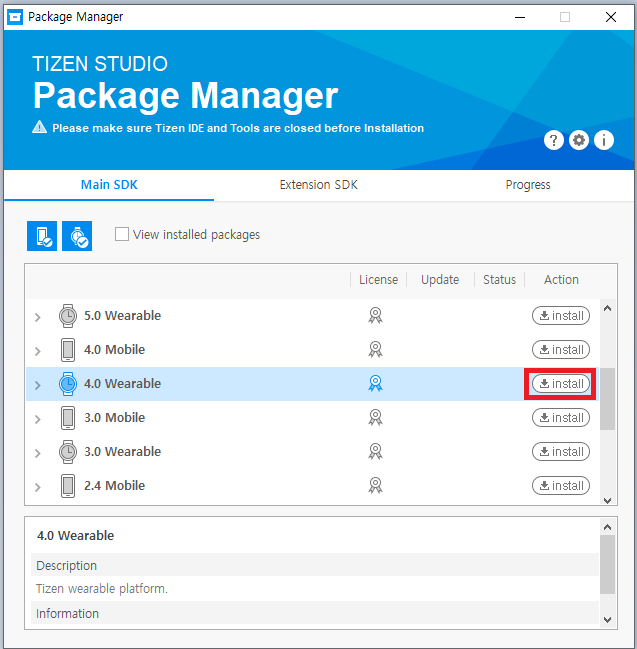Screen dimensions: 637x649
Task: Expand the 5.0 Wearable row
Action: click(38, 317)
